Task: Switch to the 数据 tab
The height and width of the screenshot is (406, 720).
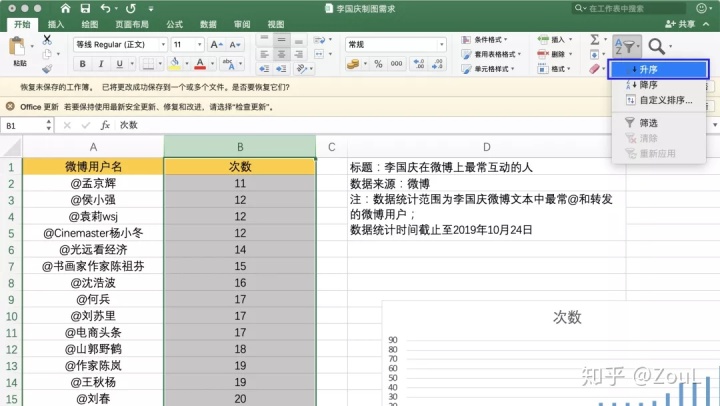Action: click(208, 24)
